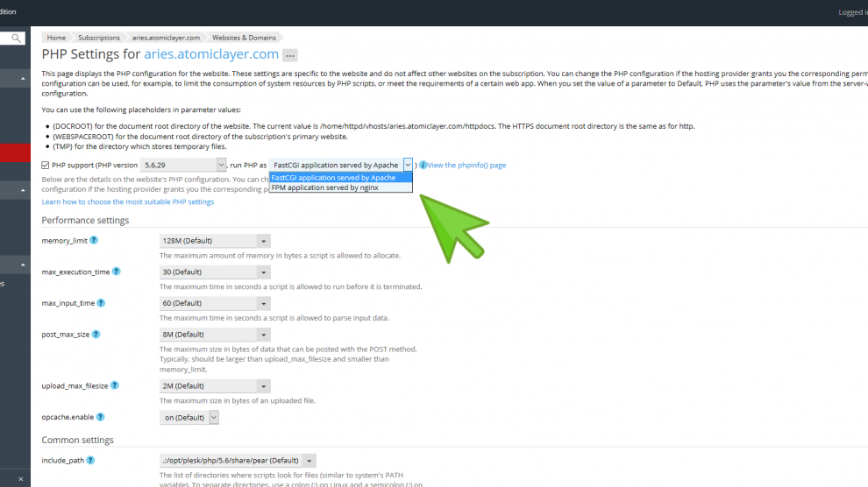Click aries.atomiclayer.com in the page title
The width and height of the screenshot is (868, 487).
(211, 54)
